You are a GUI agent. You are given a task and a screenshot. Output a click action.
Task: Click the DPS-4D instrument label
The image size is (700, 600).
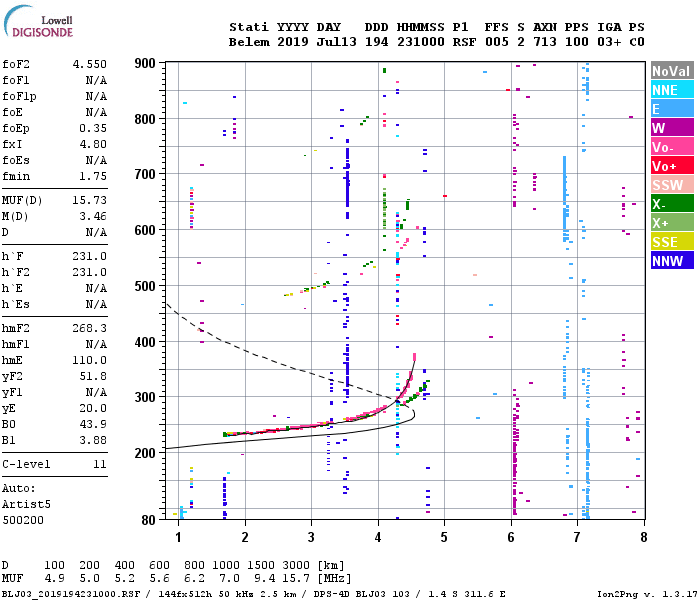[331, 594]
